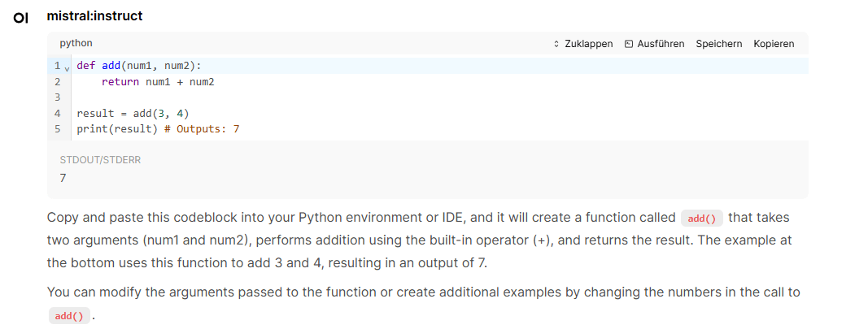Place cursor in the return num1 + num2 line
The height and width of the screenshot is (329, 868).
[x=158, y=82]
